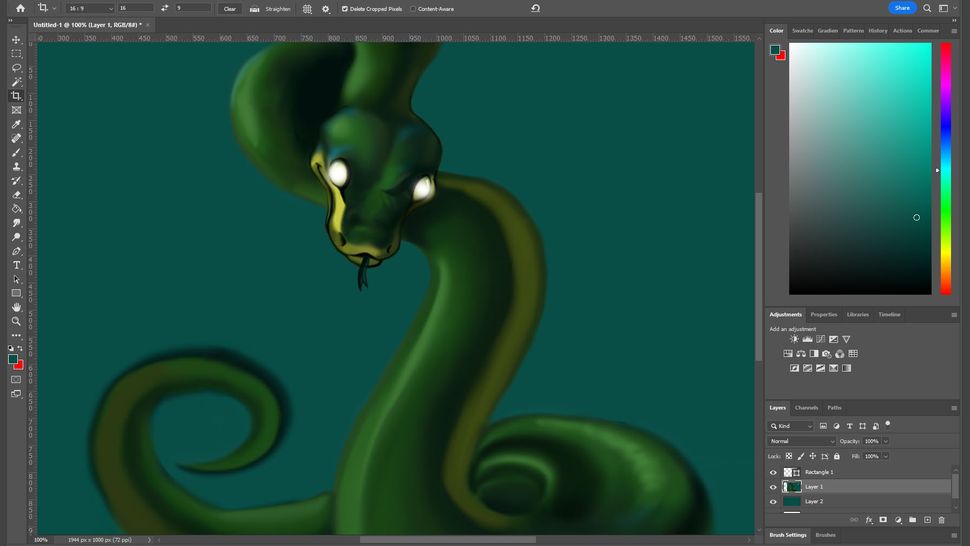Hide Layer 2 visibility eye

773,502
